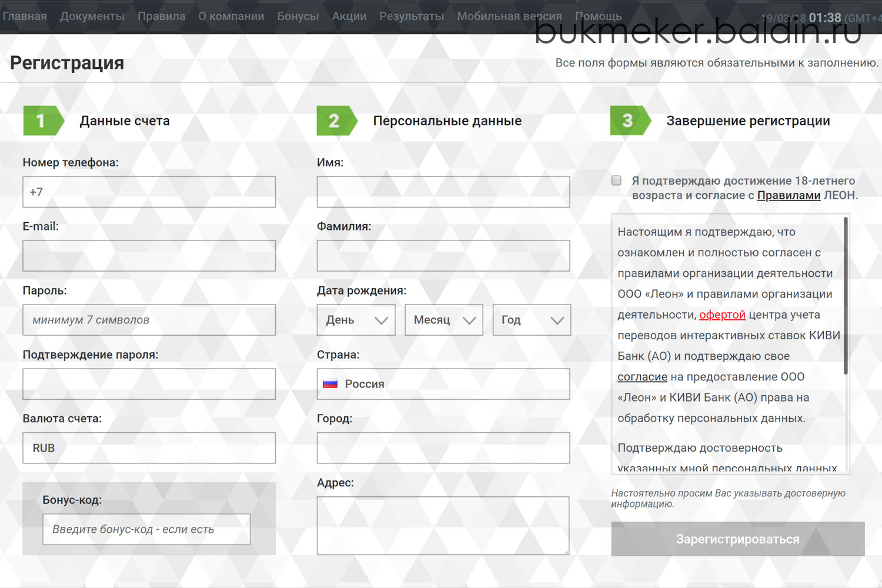Focus the Пароль input field
The width and height of the screenshot is (882, 588).
coord(149,320)
